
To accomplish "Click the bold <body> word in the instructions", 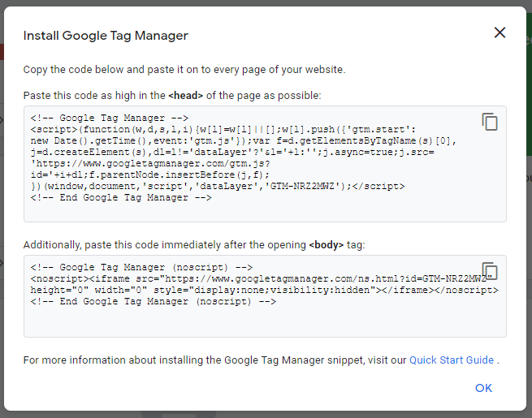I will point(326,245).
